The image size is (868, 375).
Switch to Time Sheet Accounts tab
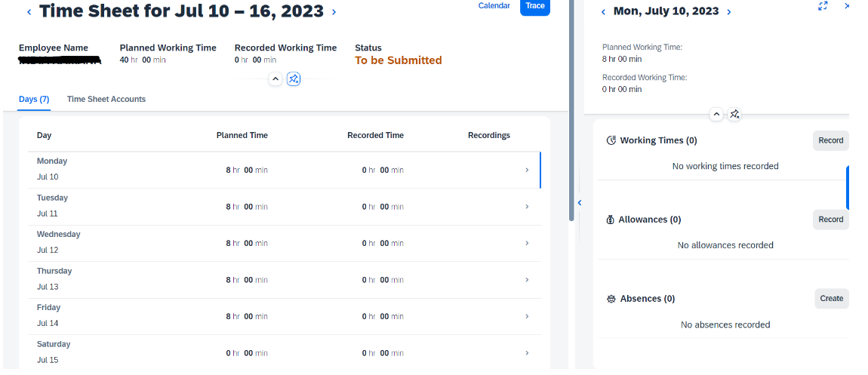pos(106,99)
